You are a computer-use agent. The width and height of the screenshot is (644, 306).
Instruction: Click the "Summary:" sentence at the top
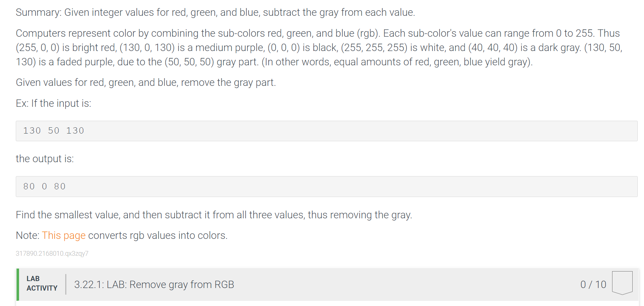coord(215,12)
